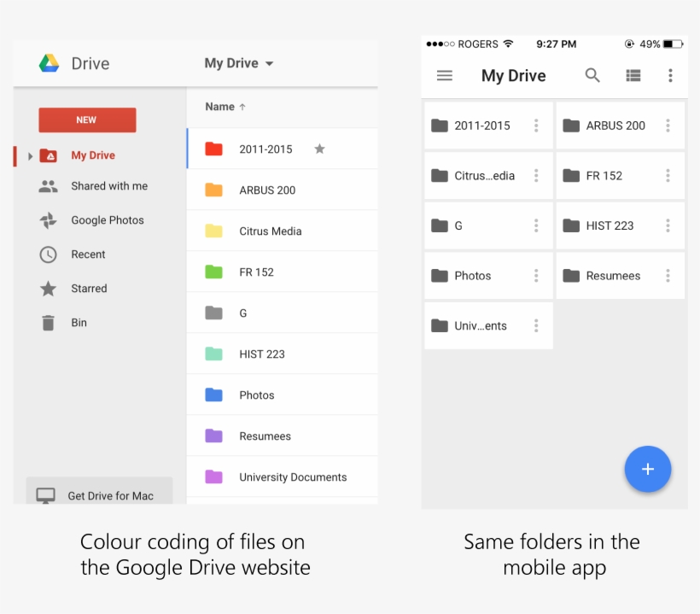Open the Recent files view
The width and height of the screenshot is (700, 614).
[88, 254]
